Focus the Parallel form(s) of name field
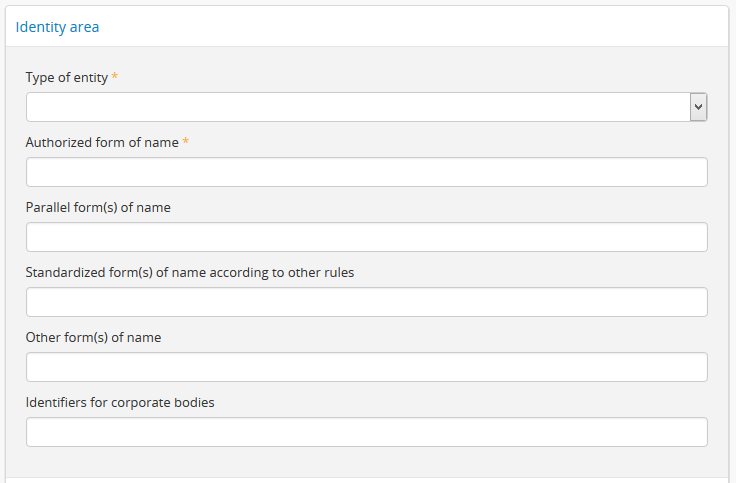The width and height of the screenshot is (736, 483). pos(366,237)
